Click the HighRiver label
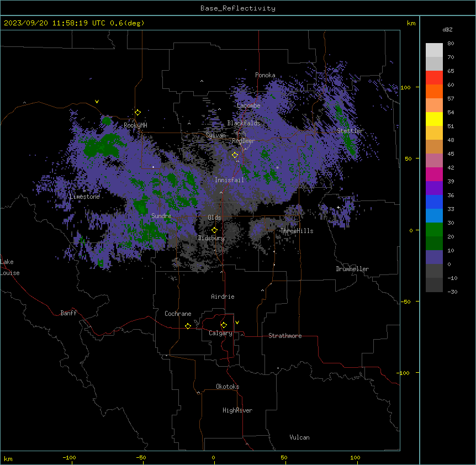Screen dimensions: 476x465 click(237, 410)
